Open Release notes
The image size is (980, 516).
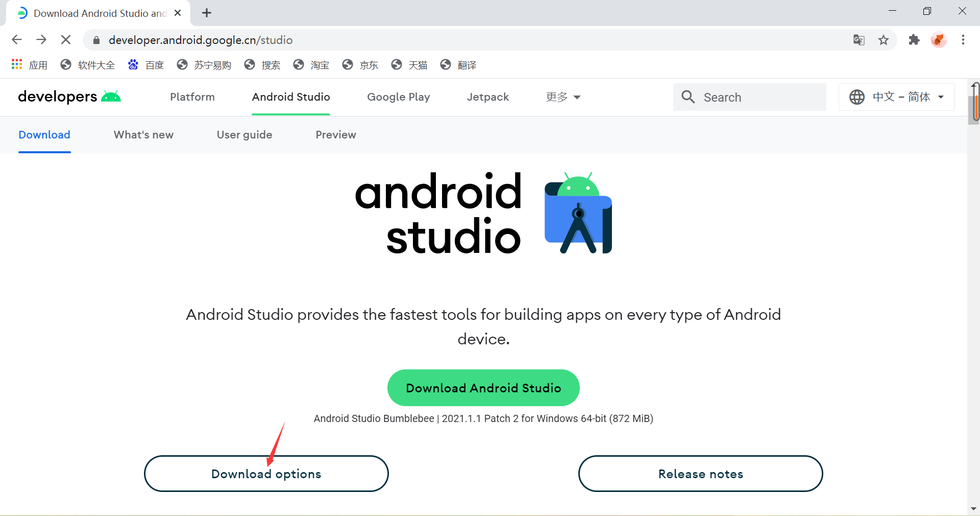[700, 474]
